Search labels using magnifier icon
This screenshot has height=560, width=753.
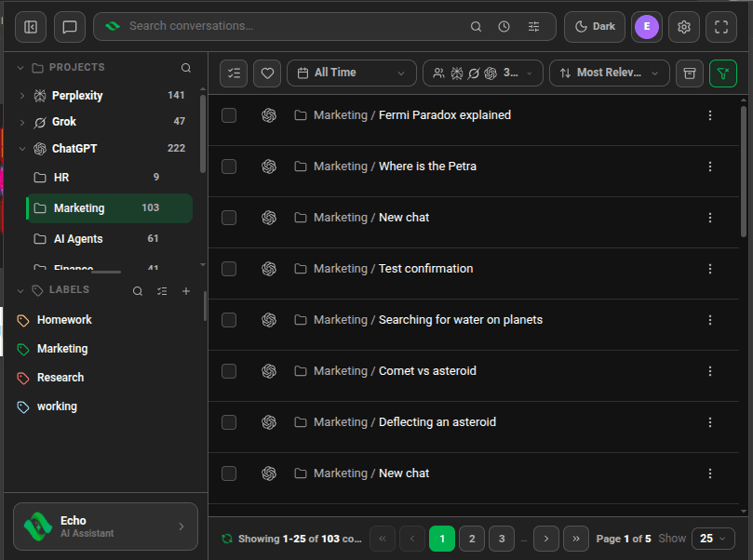138,291
